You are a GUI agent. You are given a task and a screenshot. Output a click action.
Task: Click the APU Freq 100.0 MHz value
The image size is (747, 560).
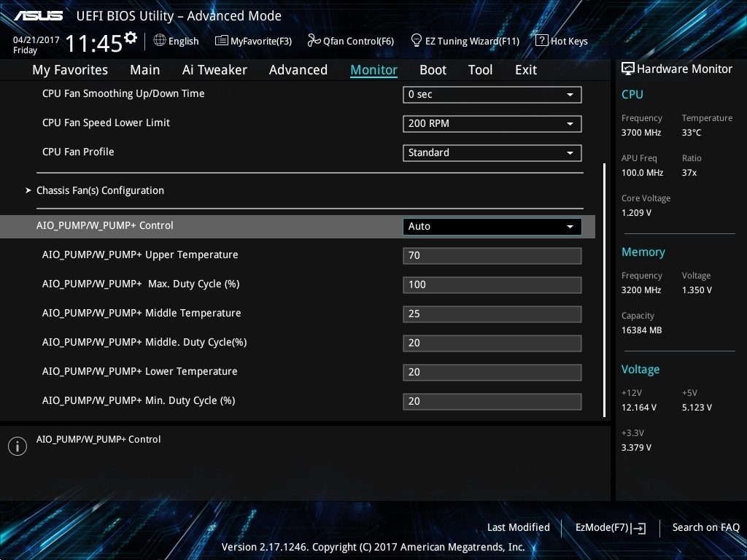click(x=642, y=173)
